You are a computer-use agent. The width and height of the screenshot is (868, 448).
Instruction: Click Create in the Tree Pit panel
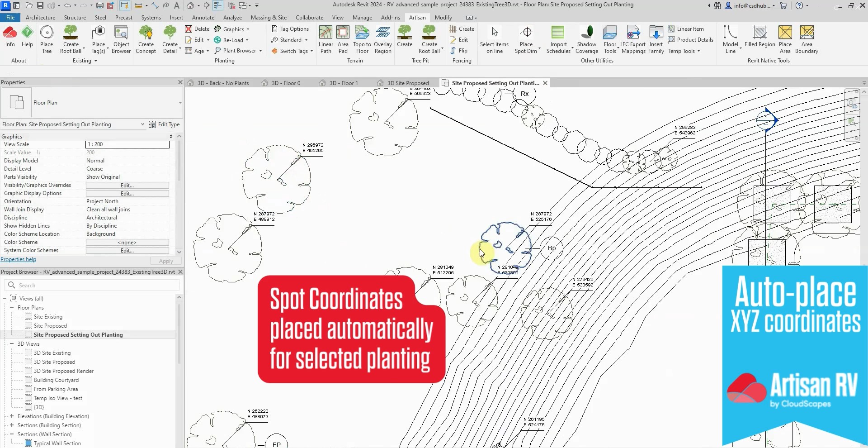405,37
